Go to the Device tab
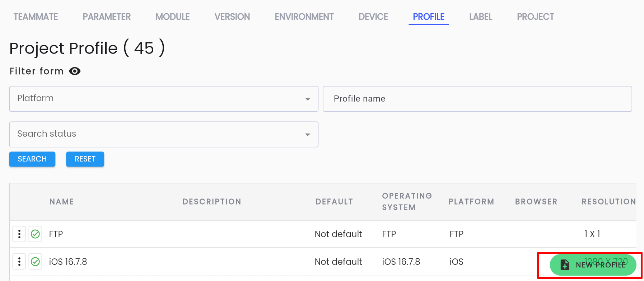This screenshot has width=644, height=281. tap(373, 17)
